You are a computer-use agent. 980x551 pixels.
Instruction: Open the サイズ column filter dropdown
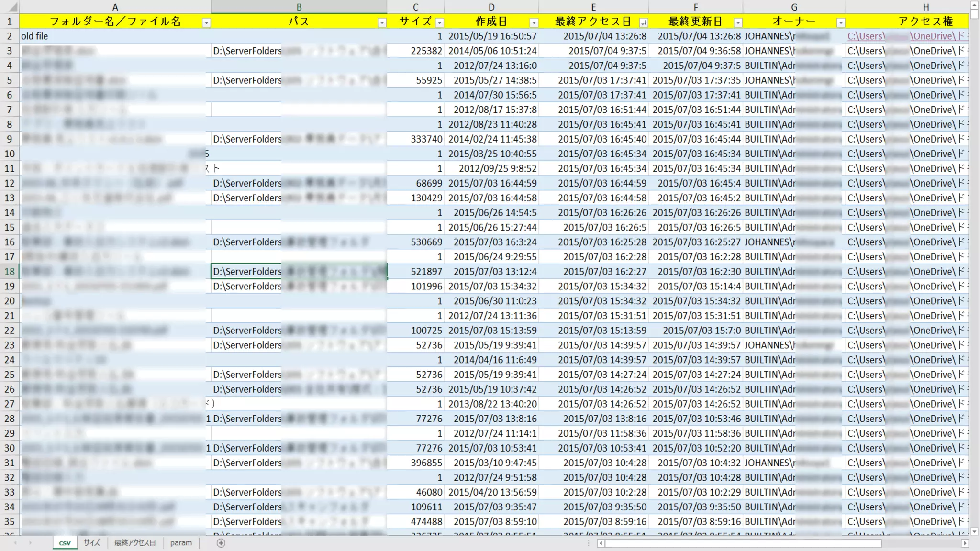[x=439, y=22]
